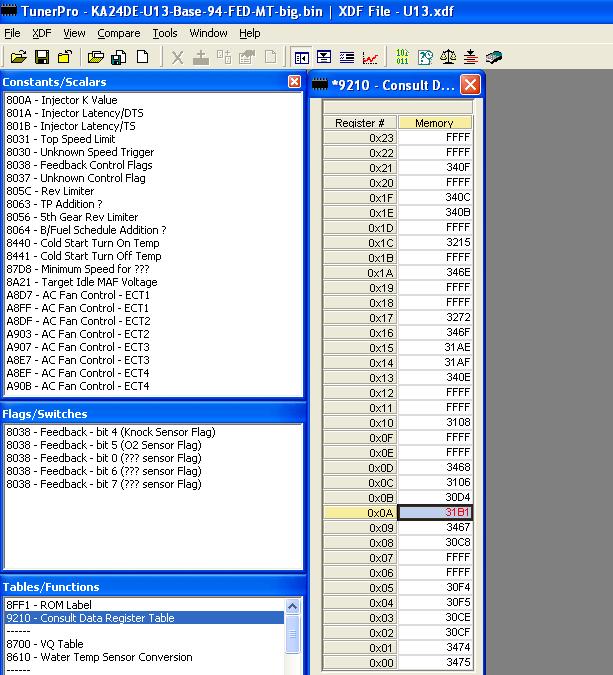The height and width of the screenshot is (675, 613).
Task: Click row header 0x23
Action: pyautogui.click(x=359, y=138)
